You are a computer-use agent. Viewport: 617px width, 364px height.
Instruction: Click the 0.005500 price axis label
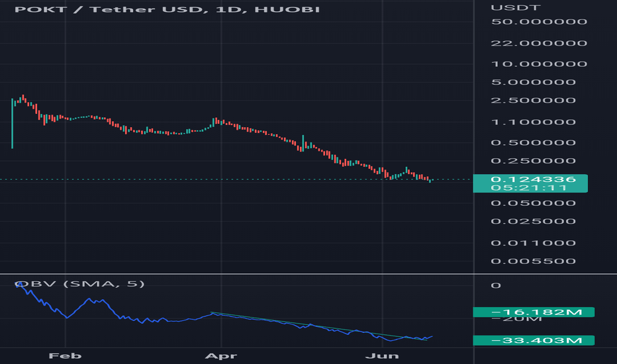[533, 261]
